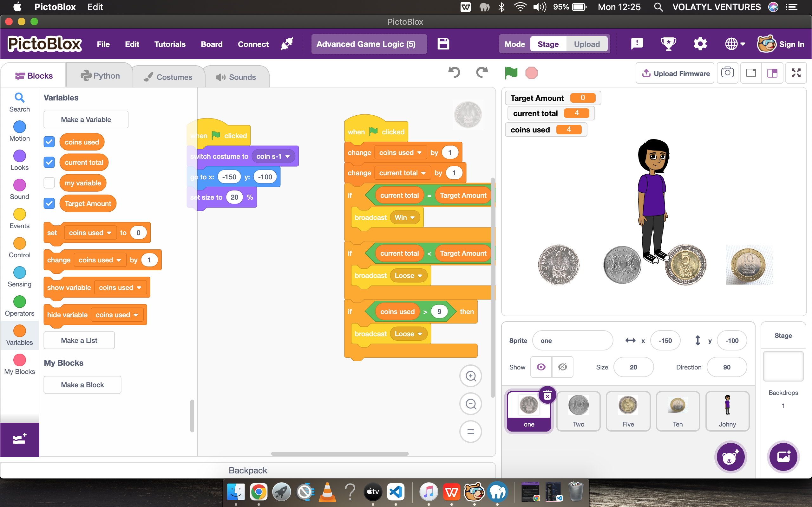Click the green flag run button
This screenshot has width=812, height=507.
[x=511, y=73]
